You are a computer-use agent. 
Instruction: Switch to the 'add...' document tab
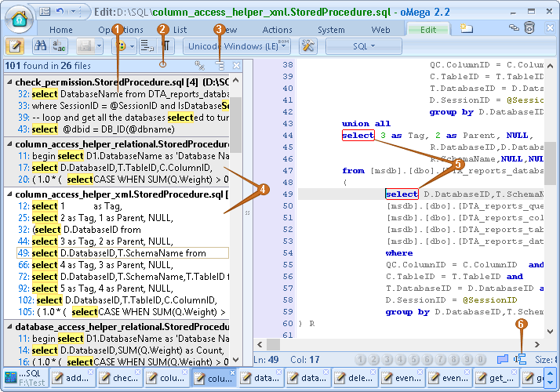coord(71,378)
